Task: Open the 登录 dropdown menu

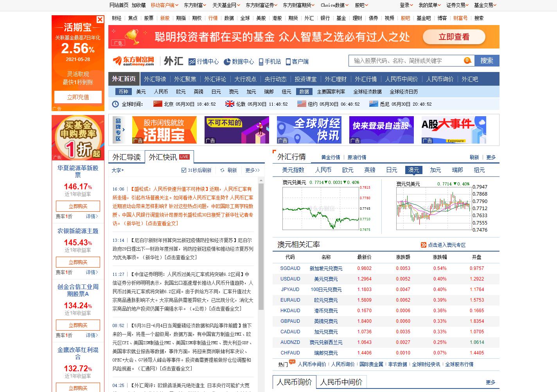Action: 406,5
